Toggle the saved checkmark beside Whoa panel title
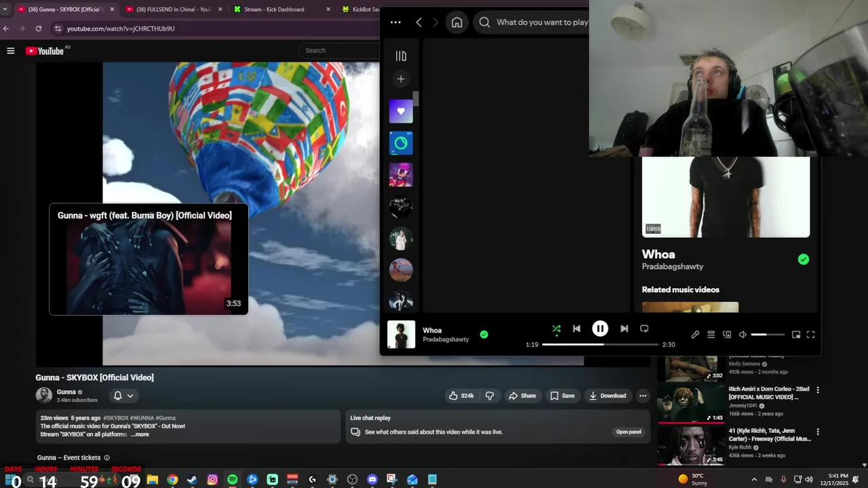Screen dimensions: 868x488 click(804, 259)
